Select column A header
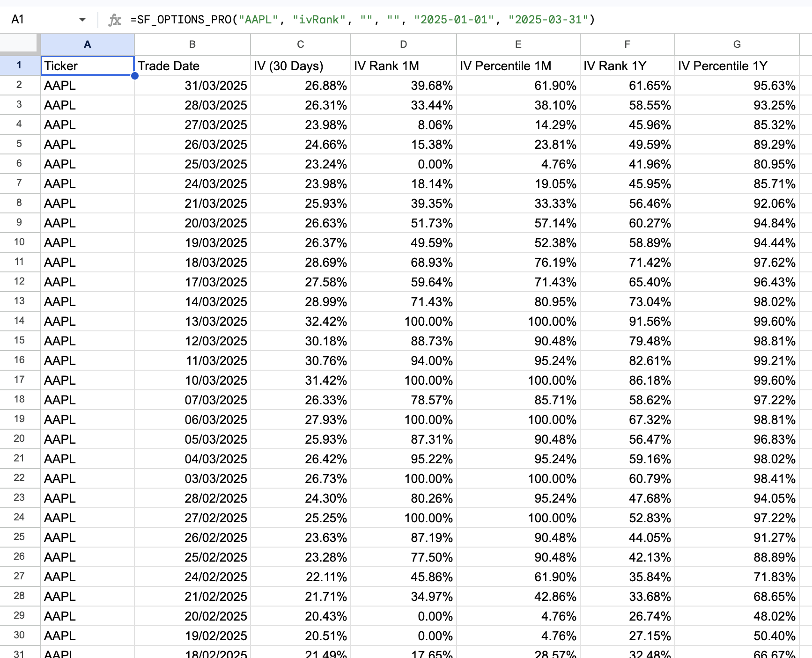This screenshot has width=812, height=658. coord(88,44)
